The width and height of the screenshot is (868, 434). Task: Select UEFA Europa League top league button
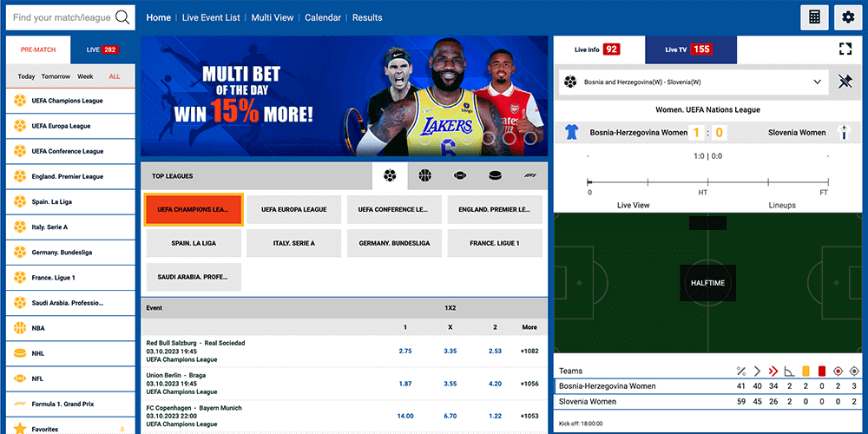[x=294, y=210]
